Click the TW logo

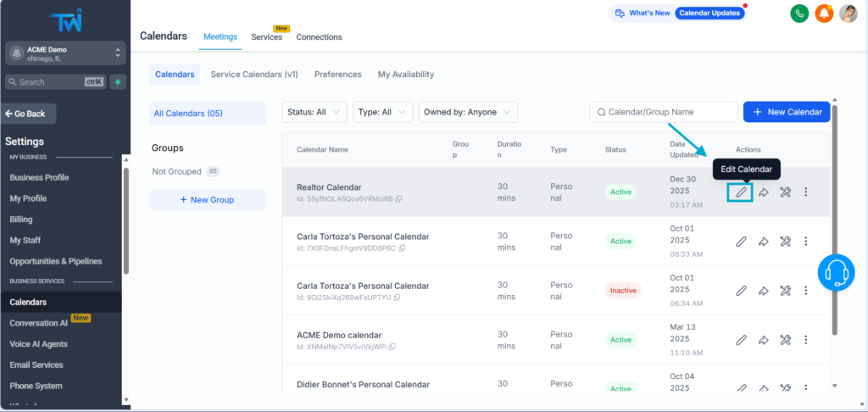pyautogui.click(x=65, y=21)
